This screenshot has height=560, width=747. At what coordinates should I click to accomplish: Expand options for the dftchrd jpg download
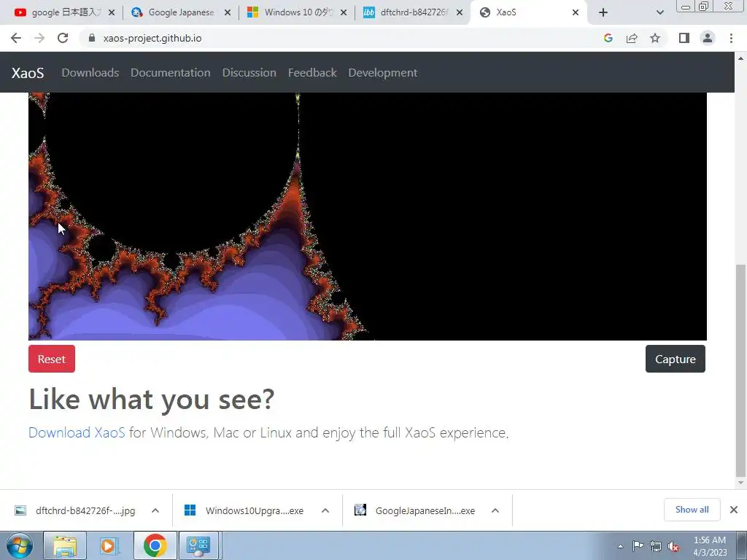coord(155,510)
